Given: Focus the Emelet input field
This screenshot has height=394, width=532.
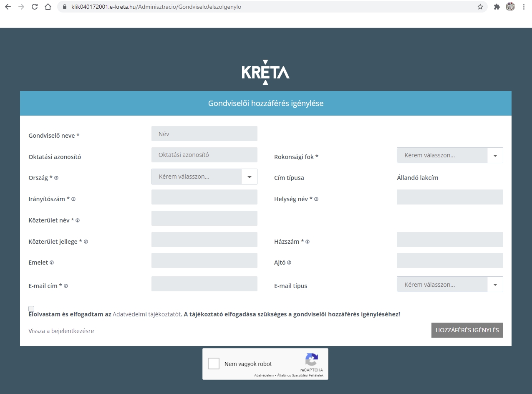Looking at the screenshot, I should point(204,260).
